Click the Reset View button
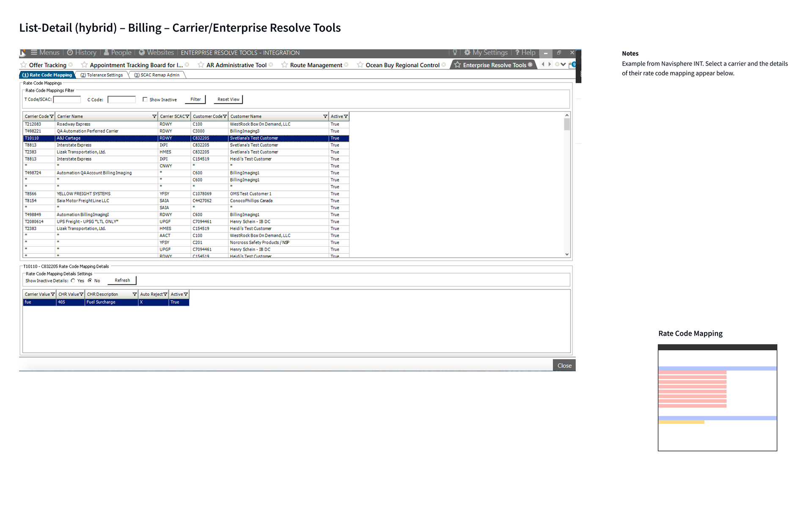This screenshot has width=812, height=520. (228, 99)
